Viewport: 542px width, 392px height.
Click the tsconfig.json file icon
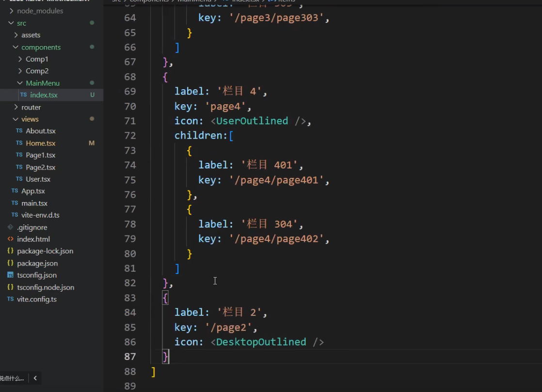coord(10,275)
